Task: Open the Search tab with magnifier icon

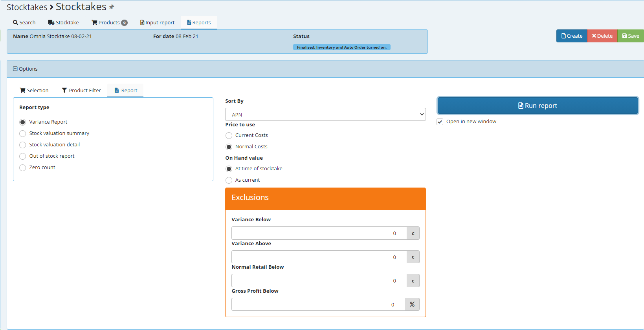Action: point(24,23)
